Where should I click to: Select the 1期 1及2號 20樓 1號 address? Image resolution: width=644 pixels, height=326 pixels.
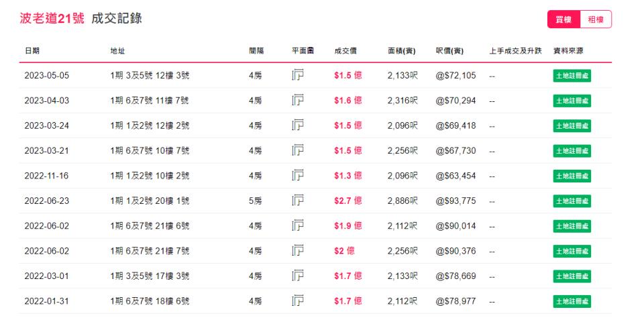point(150,201)
